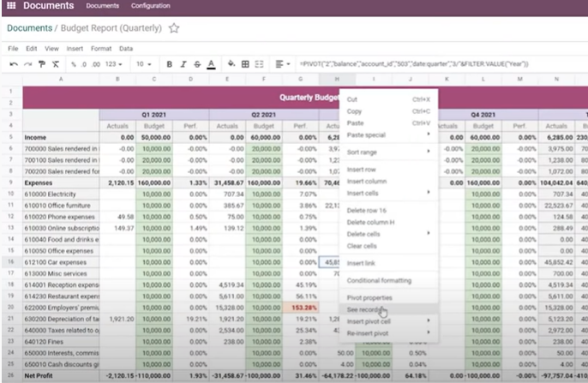Viewport: 588px width, 383px height.
Task: Click the undo arrow icon
Action: click(14, 64)
